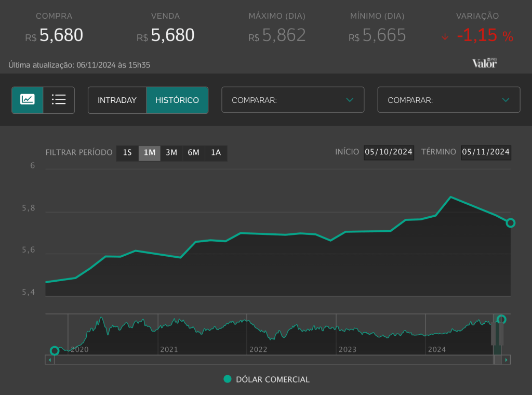Open the first Comparar dropdown

(292, 100)
